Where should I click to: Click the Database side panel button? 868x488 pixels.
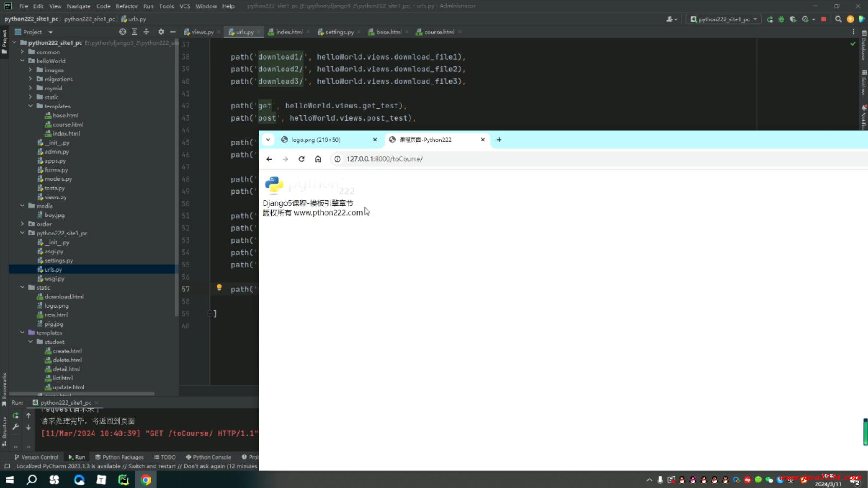863,46
